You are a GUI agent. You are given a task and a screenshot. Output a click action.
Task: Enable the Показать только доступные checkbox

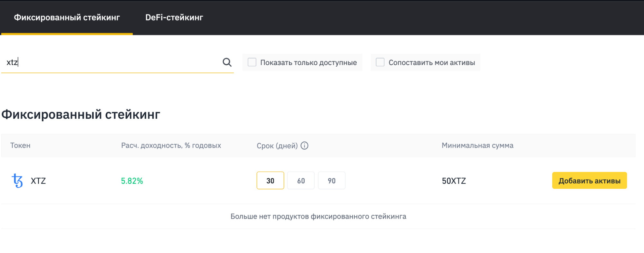252,62
